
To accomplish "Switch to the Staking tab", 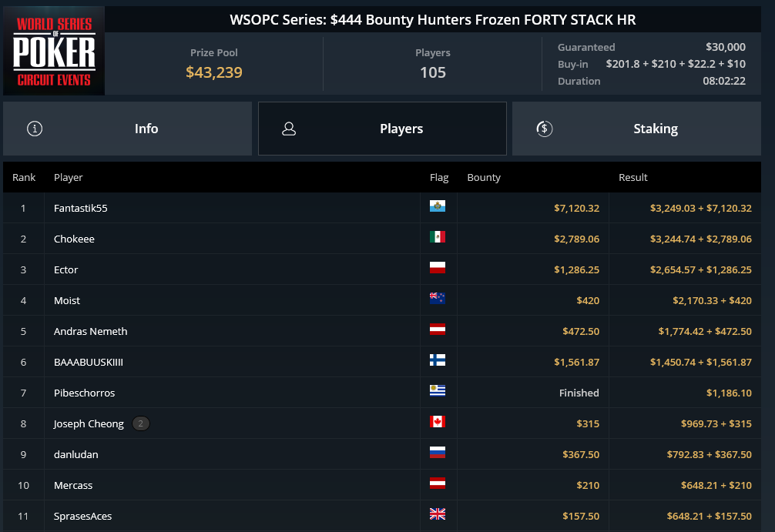I will point(636,129).
